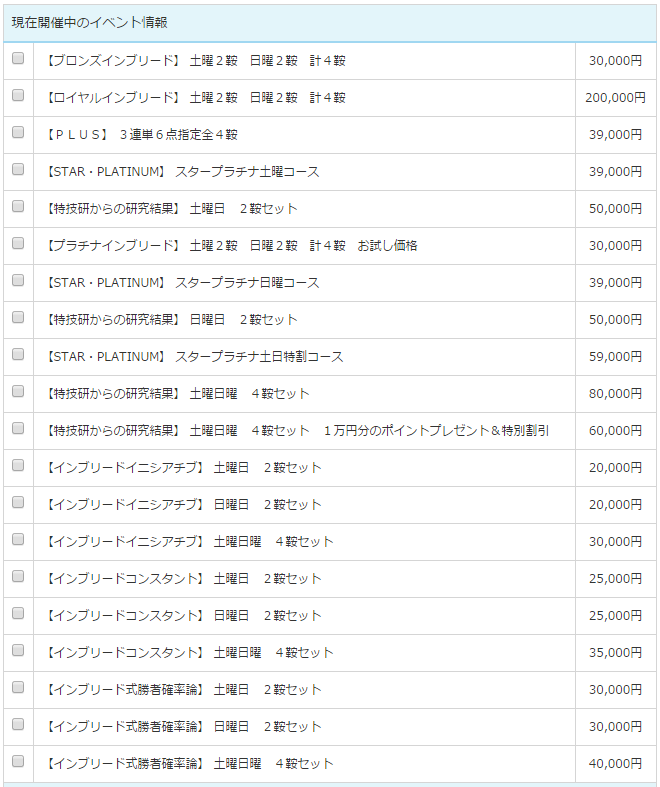Image resolution: width=660 pixels, height=787 pixels.
Task: Check the 1万円分のポイントプレゼント＆特別割引 option
Action: (18, 428)
